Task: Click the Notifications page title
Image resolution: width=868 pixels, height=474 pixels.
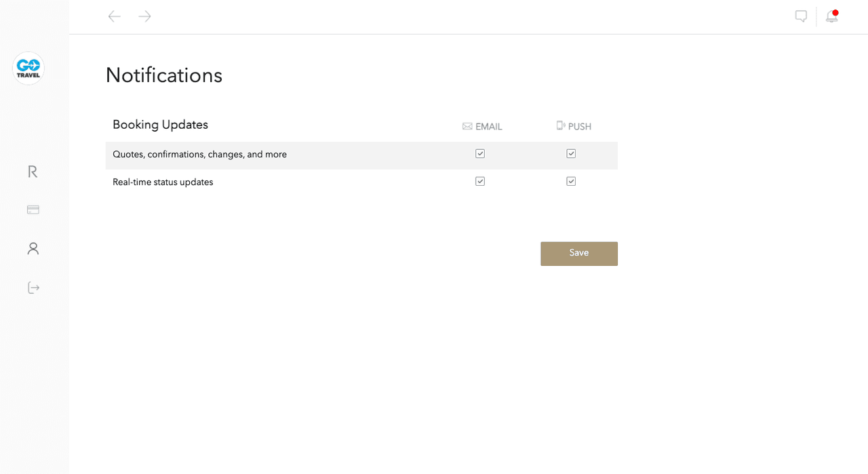Action: point(164,75)
